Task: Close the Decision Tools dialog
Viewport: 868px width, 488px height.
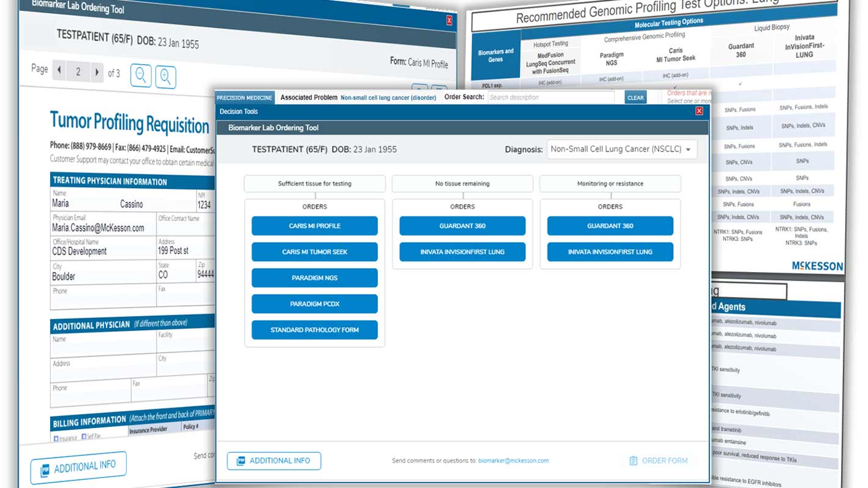Action: pyautogui.click(x=699, y=111)
